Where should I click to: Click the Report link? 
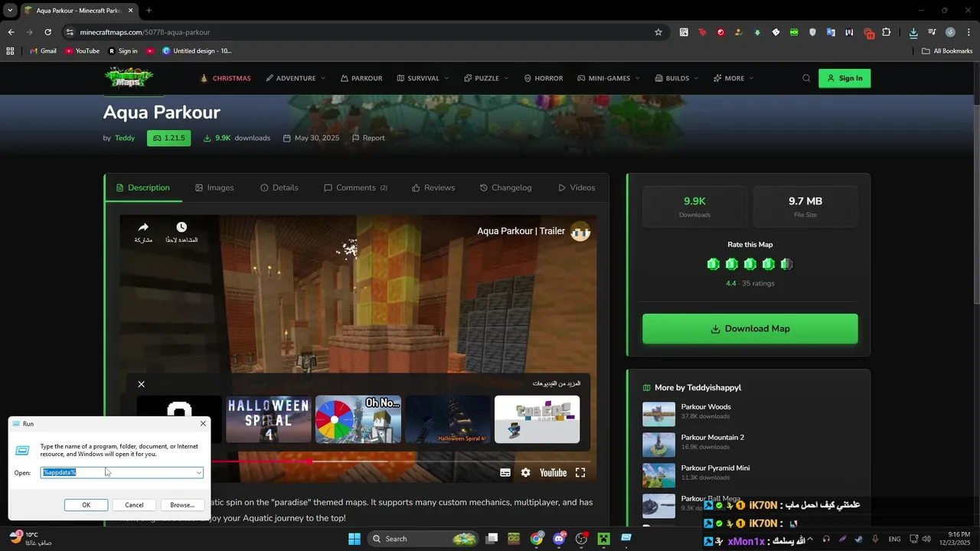click(368, 138)
